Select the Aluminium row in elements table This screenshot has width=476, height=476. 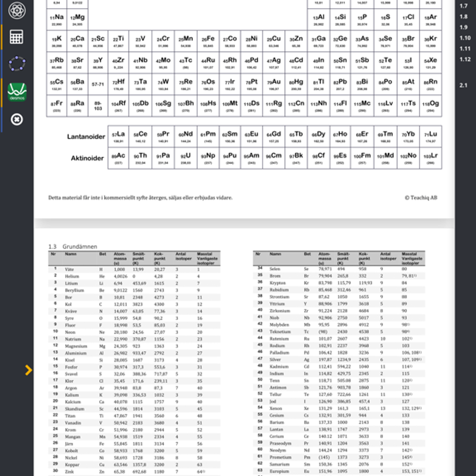134,353
